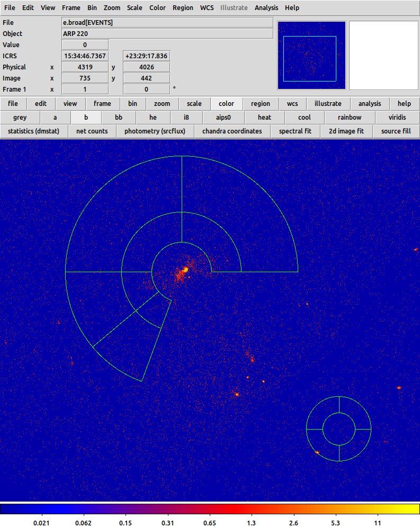420x527 pixels.
Task: Open the View menu
Action: pyautogui.click(x=48, y=7)
